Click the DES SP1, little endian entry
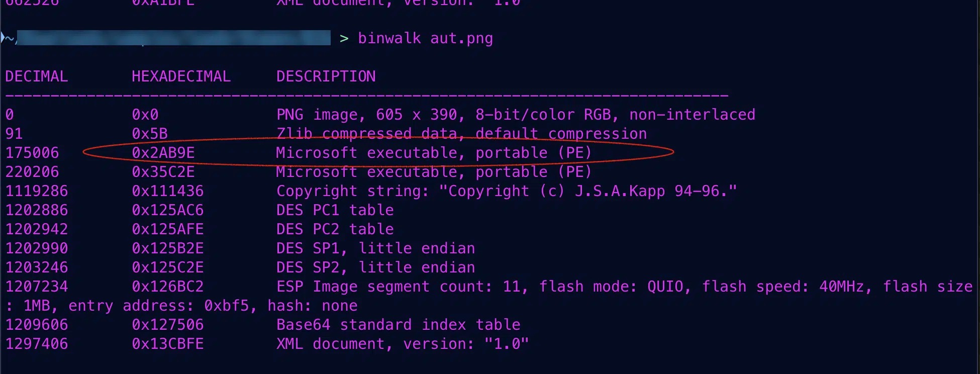The height and width of the screenshot is (374, 980). [x=375, y=248]
